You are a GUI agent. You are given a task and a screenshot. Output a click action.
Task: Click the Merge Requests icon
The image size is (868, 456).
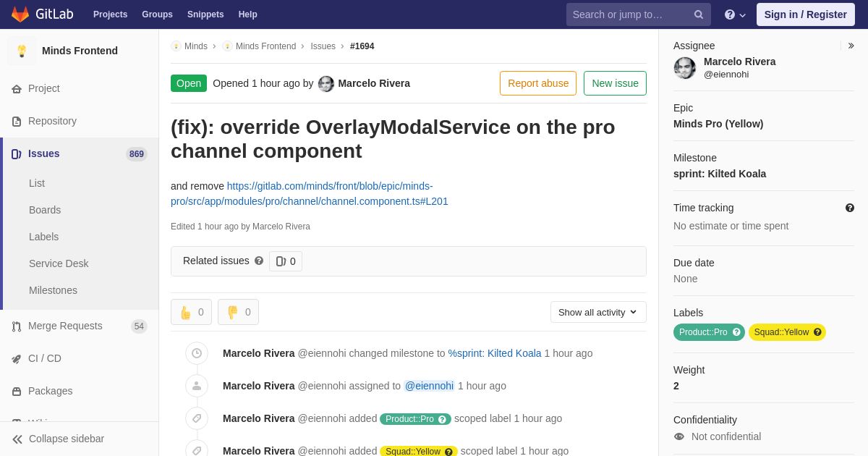point(17,326)
